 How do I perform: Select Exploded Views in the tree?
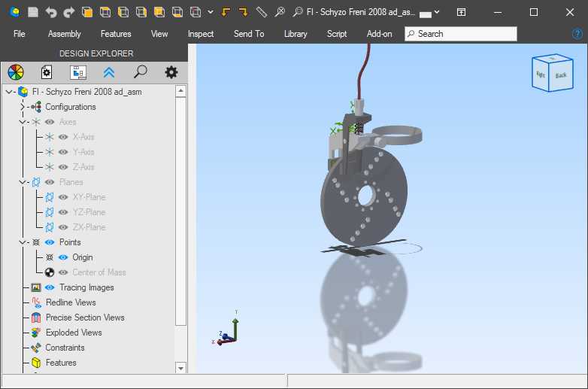click(x=73, y=333)
